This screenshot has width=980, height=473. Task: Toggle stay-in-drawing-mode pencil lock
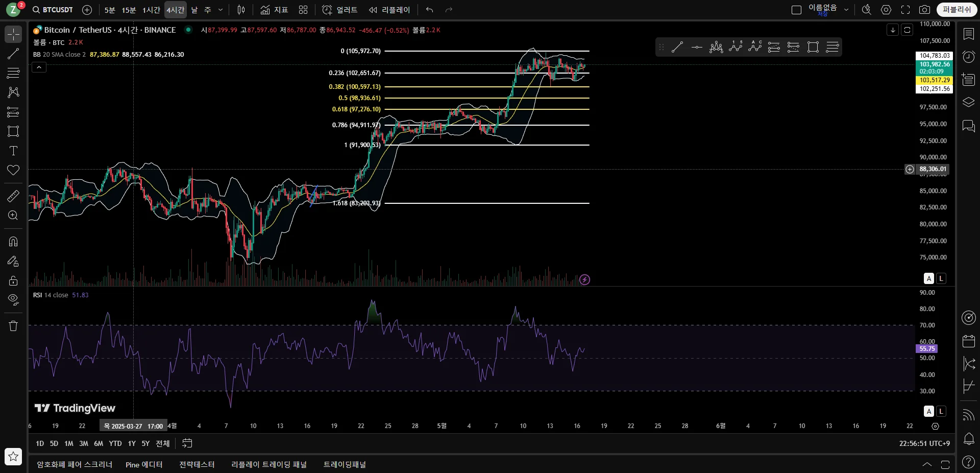tap(13, 261)
